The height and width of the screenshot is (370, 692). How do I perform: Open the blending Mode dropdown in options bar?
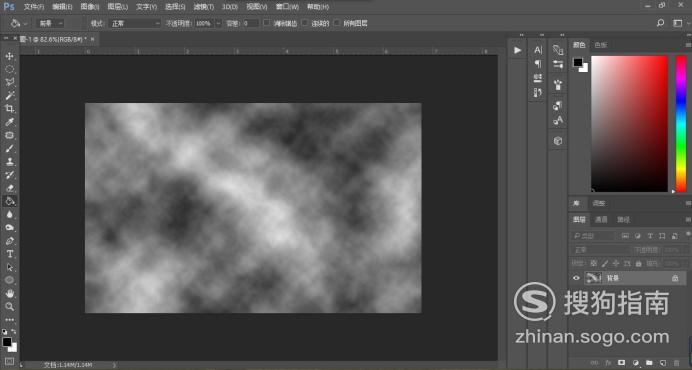(x=134, y=23)
